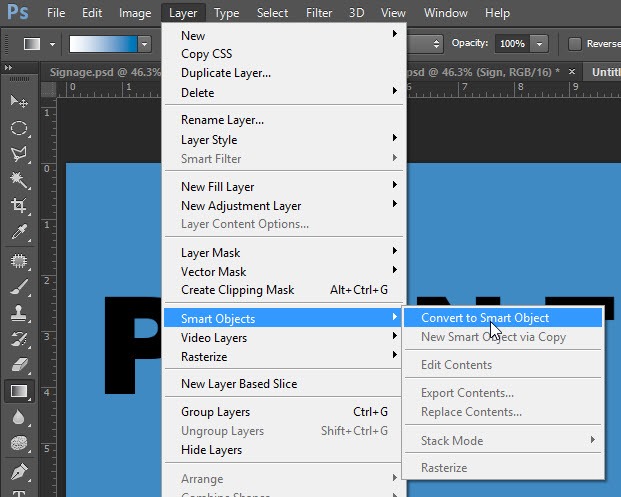This screenshot has height=497, width=621.
Task: Open the Opacity slider dropdown
Action: point(539,44)
